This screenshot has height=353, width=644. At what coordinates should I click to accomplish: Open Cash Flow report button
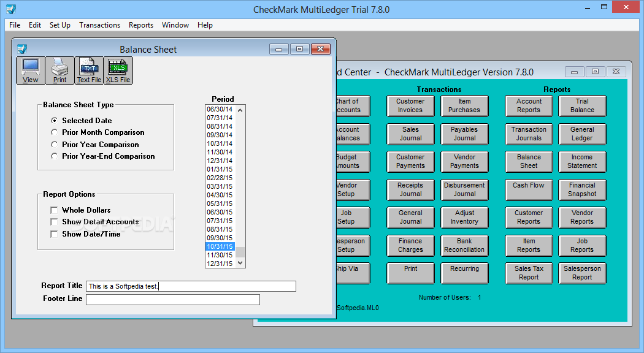(529, 189)
